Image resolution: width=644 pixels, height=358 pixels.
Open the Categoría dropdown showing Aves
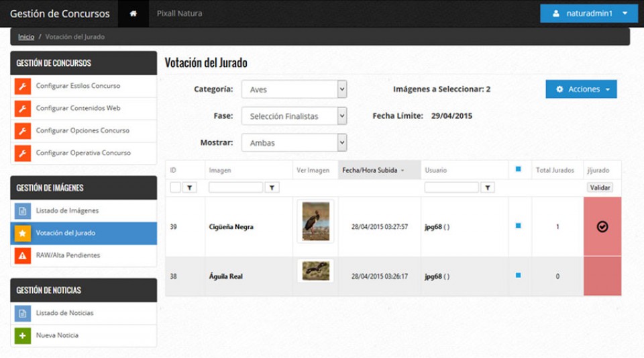pyautogui.click(x=294, y=89)
